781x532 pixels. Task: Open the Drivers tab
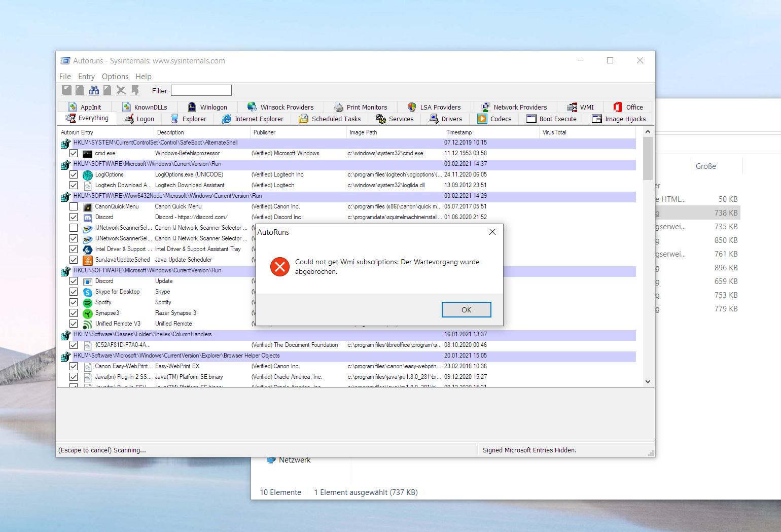pyautogui.click(x=446, y=119)
